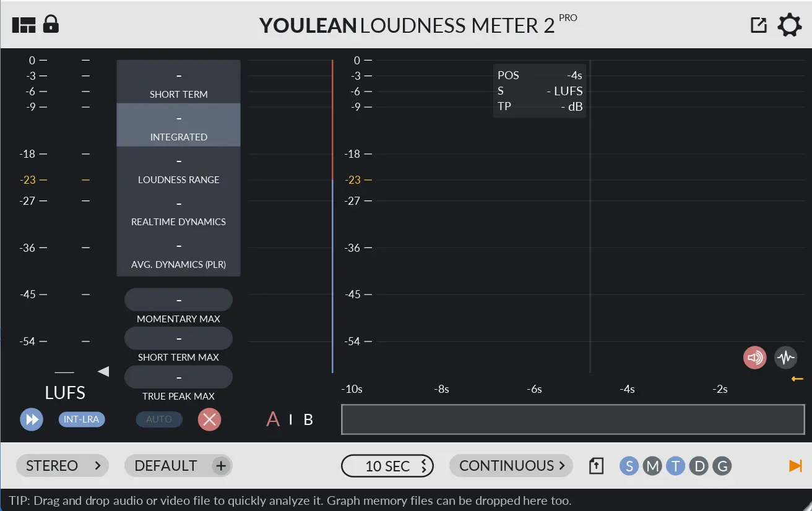
Task: Select the SHORT TERM readout panel
Action: pos(178,82)
